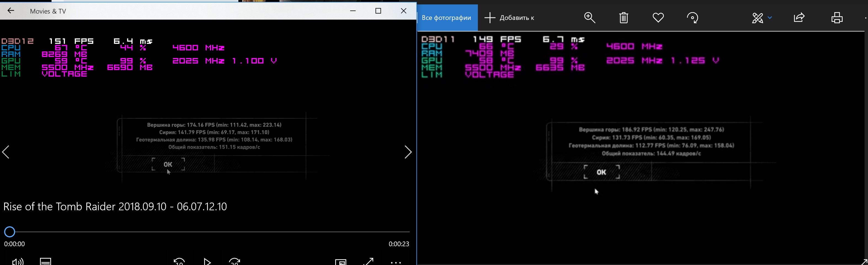Share the photo
The height and width of the screenshot is (265, 868).
(x=799, y=18)
